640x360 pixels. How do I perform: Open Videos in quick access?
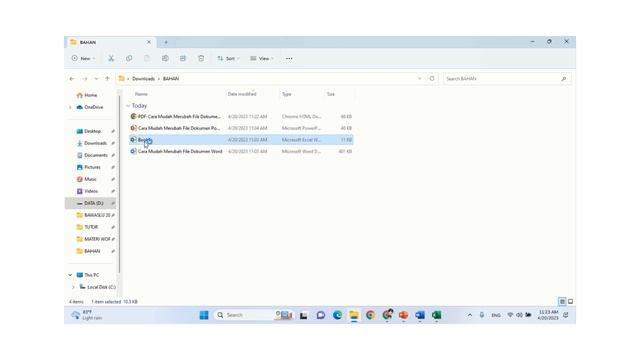click(x=87, y=191)
